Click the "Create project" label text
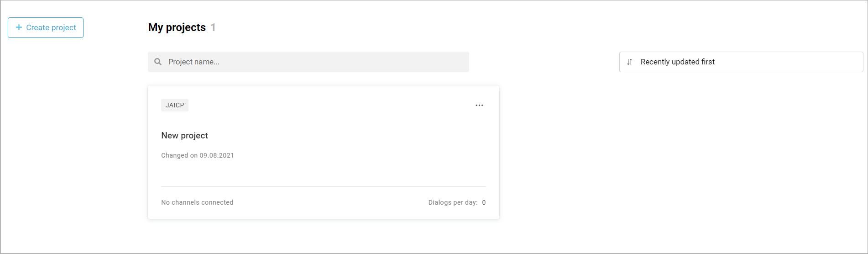Image resolution: width=868 pixels, height=254 pixels. click(x=51, y=27)
